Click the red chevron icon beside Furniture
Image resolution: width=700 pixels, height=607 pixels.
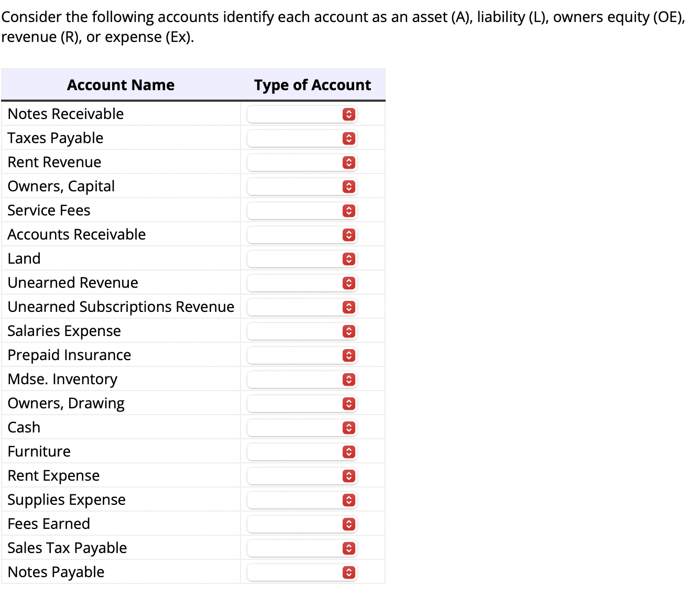click(x=349, y=452)
